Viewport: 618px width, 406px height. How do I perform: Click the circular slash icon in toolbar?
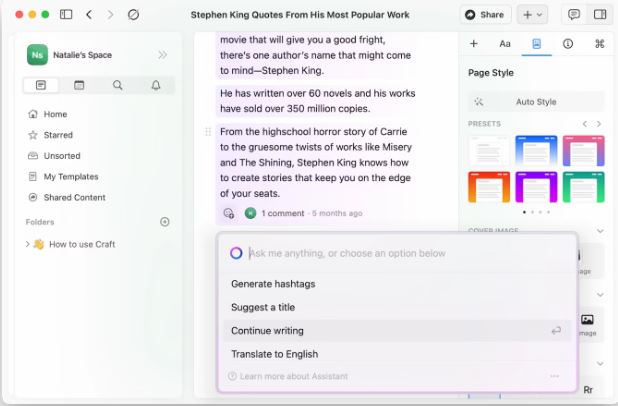(133, 15)
